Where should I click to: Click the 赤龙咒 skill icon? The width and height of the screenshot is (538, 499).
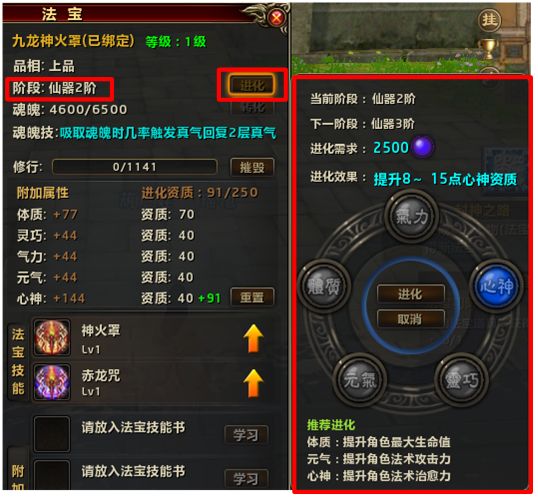click(x=52, y=382)
